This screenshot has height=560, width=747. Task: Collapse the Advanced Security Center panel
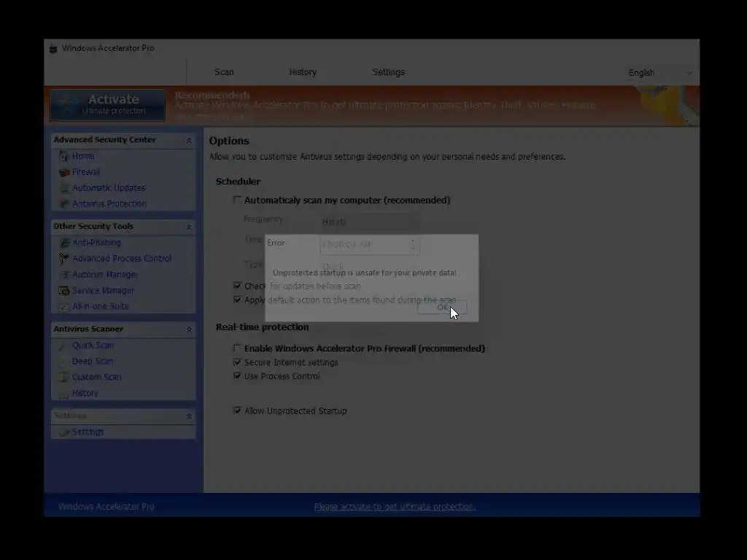[x=189, y=140]
